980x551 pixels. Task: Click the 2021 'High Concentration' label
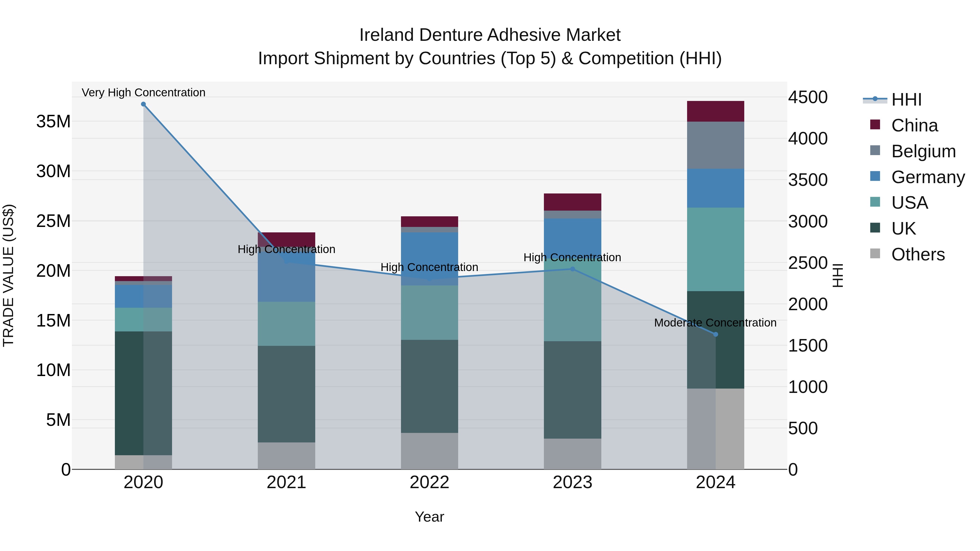(286, 249)
